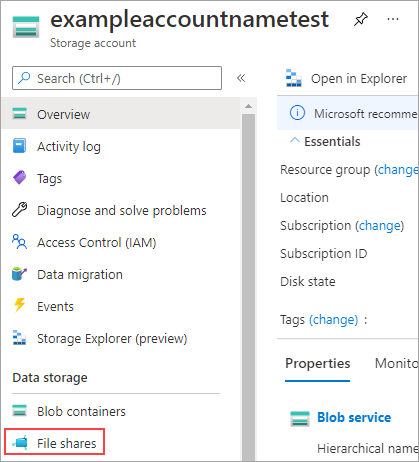Viewport: 419px width, 462px height.
Task: Focus the Search (Ctrl+/) field
Action: point(117,78)
